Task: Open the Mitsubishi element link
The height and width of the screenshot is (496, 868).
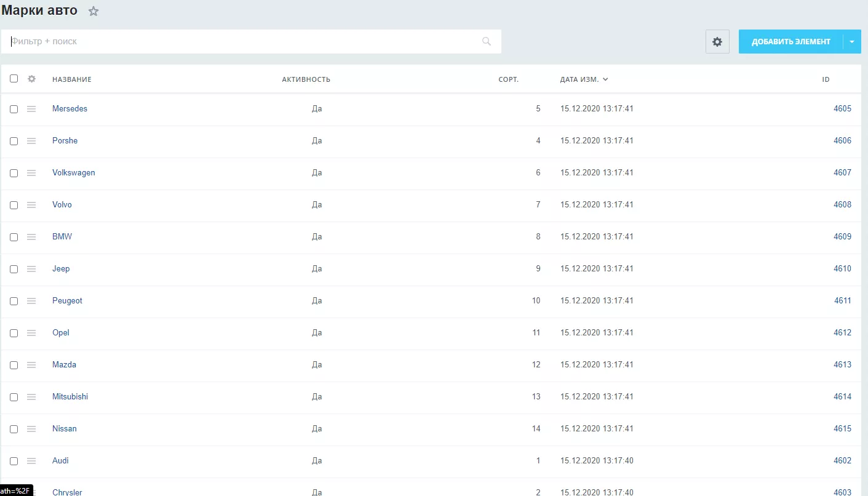Action: pyautogui.click(x=70, y=397)
